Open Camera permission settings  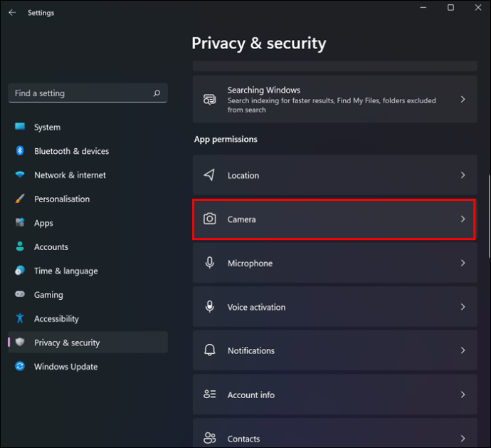(334, 219)
